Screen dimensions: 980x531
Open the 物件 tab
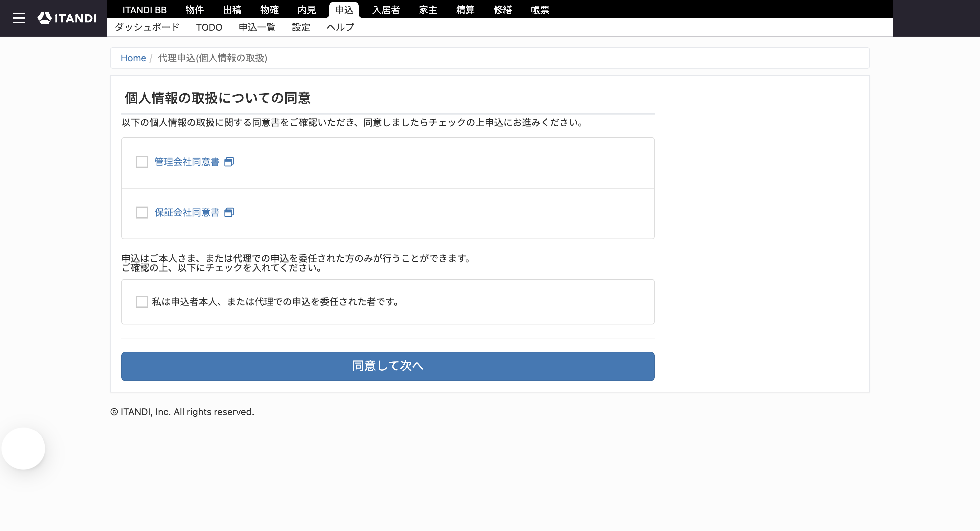195,10
